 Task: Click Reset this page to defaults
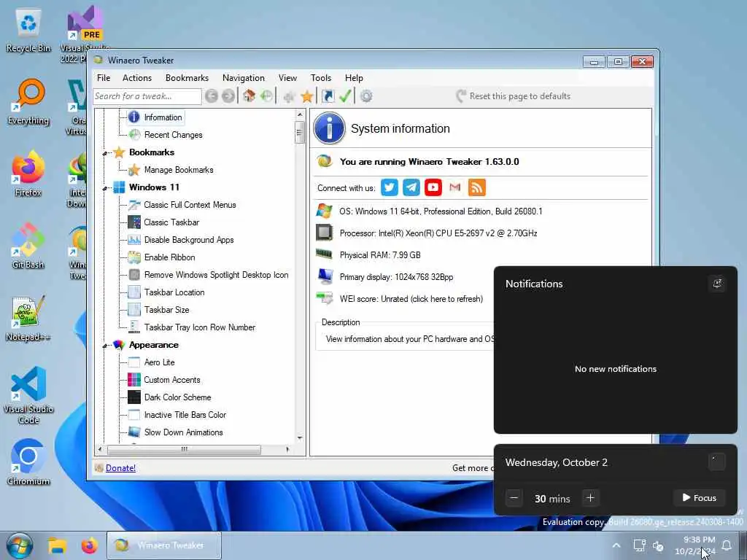[x=513, y=96]
